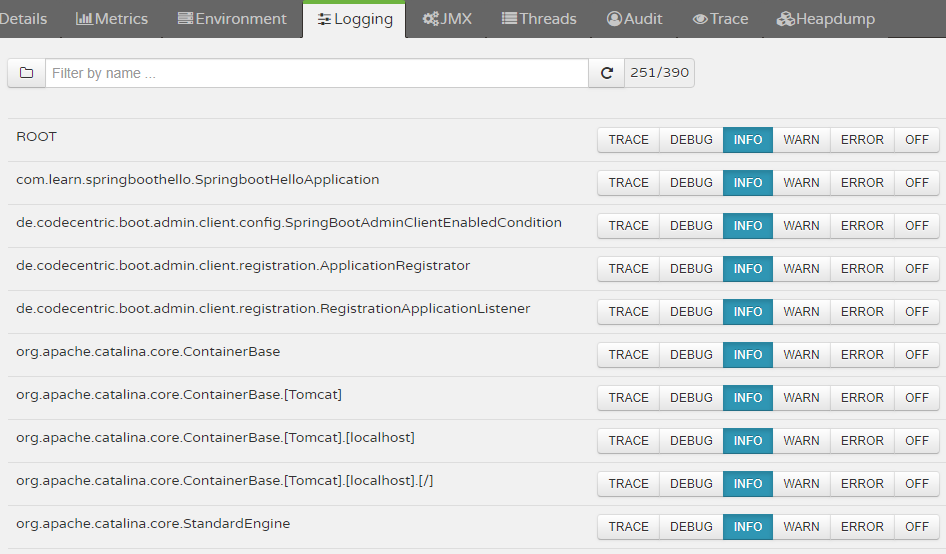946x554 pixels.
Task: Set ROOT logger to DEBUG
Action: pos(691,140)
